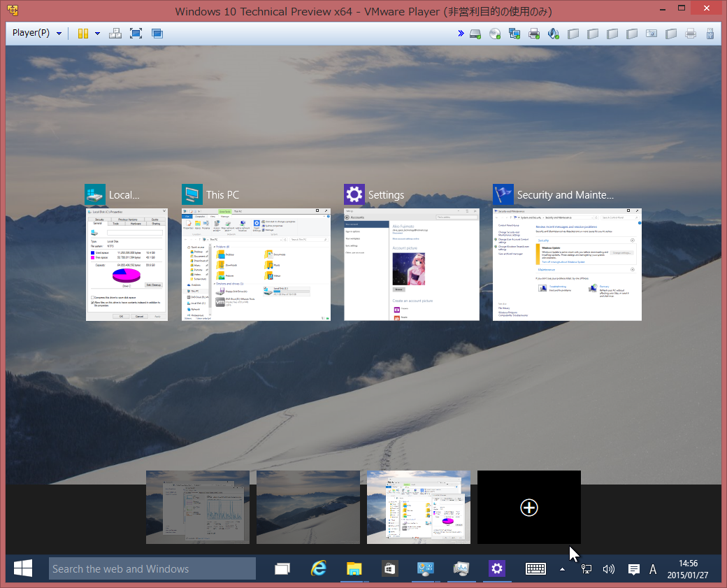The width and height of the screenshot is (727, 588).
Task: Click the hard disk device icon
Action: coord(475,34)
